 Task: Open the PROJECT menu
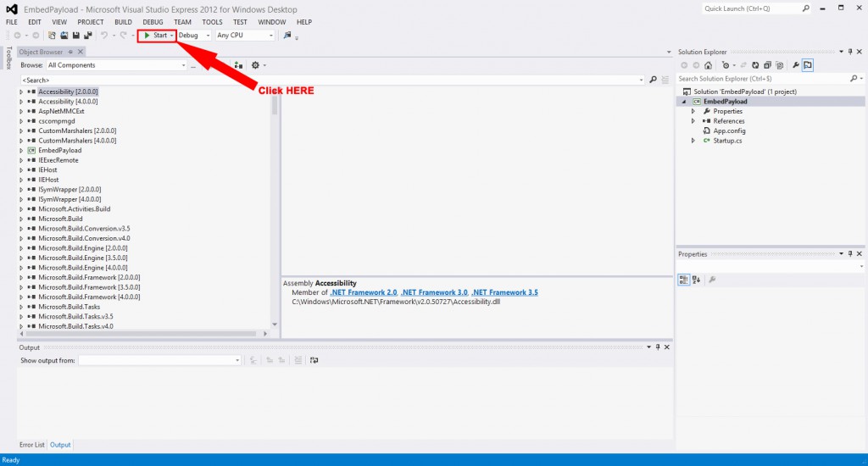point(90,22)
